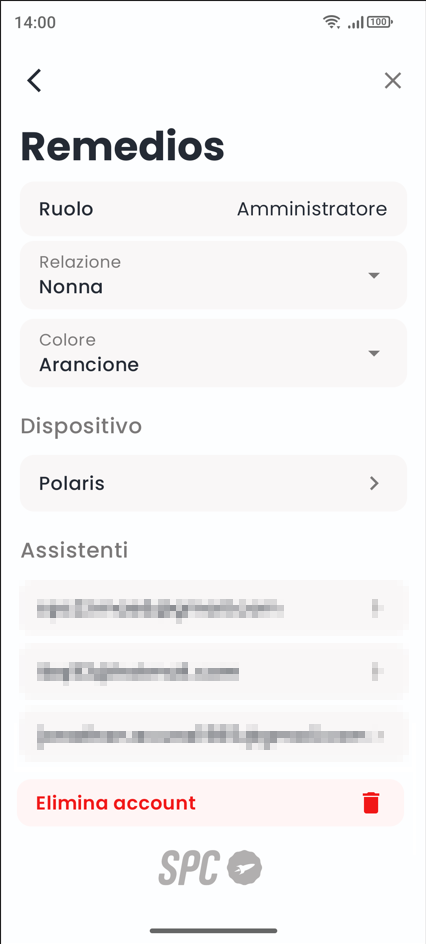Go back using the left arrow
This screenshot has height=944, width=426.
pos(34,81)
